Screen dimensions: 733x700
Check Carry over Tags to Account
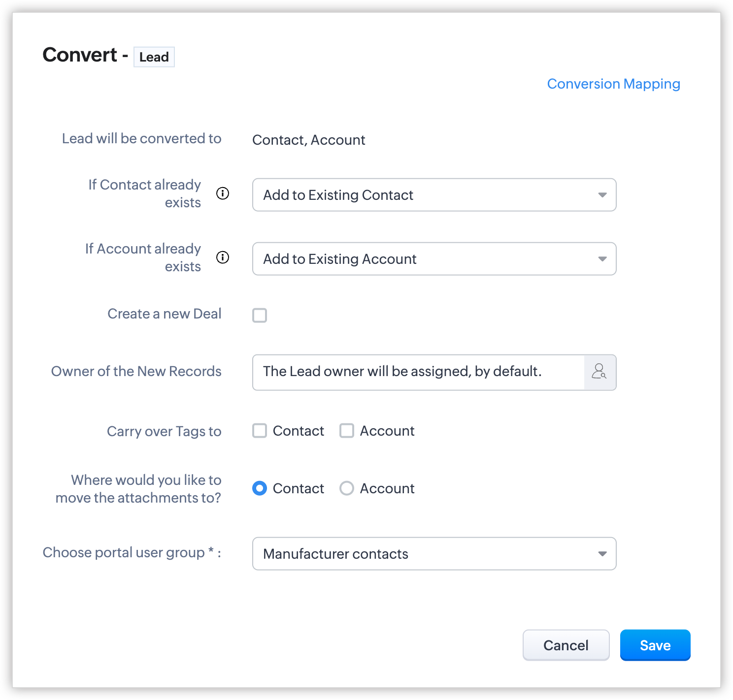347,431
